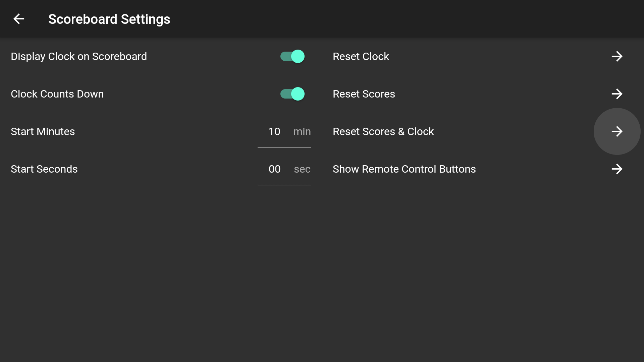Click the Reset Scores arrow icon
The width and height of the screenshot is (644, 362).
(x=617, y=94)
